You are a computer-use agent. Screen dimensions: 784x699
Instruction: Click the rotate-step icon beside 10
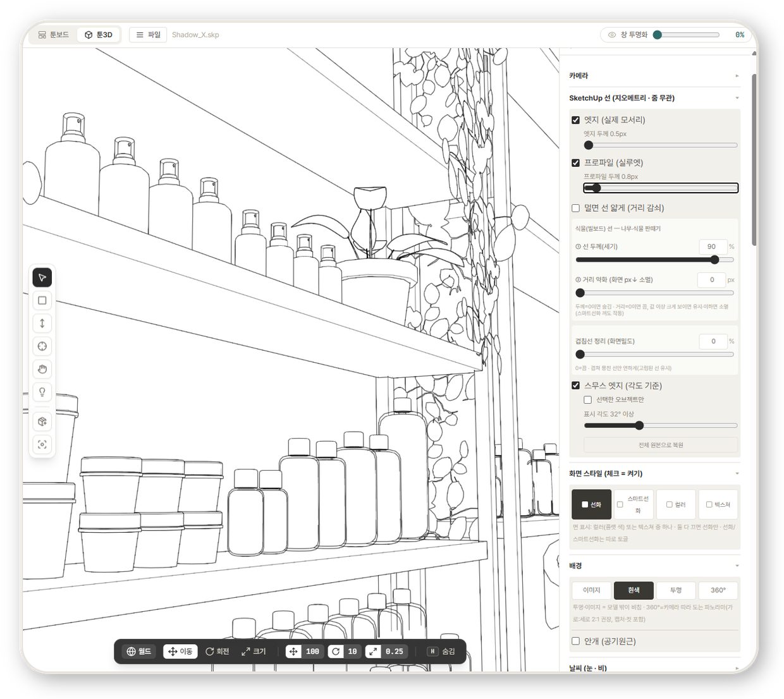click(336, 651)
